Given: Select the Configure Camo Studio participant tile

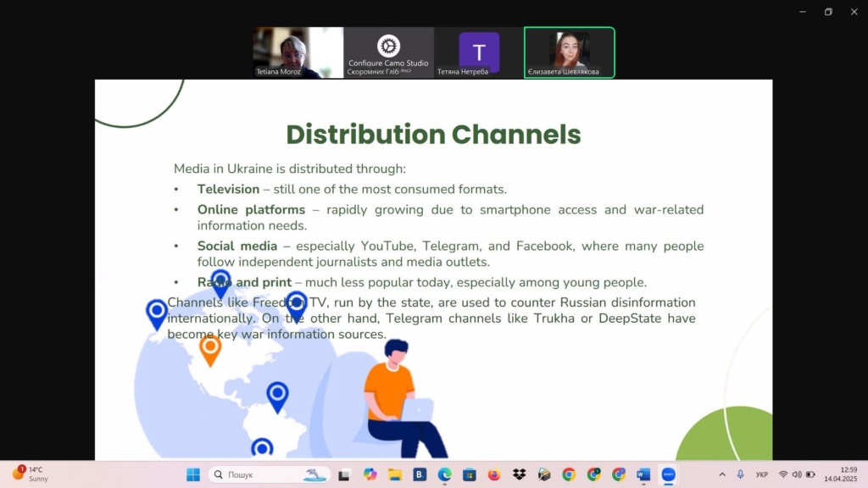Looking at the screenshot, I should pyautogui.click(x=388, y=53).
